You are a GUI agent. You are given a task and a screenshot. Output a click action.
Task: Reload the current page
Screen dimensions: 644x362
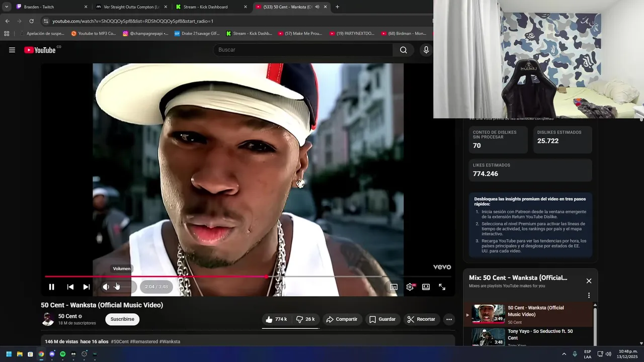31,21
